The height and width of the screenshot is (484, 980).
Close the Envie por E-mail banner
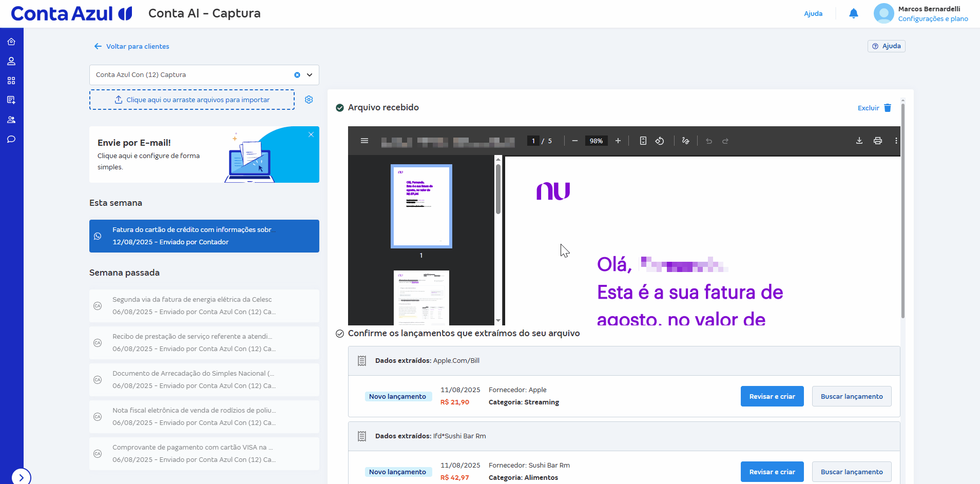pos(311,134)
